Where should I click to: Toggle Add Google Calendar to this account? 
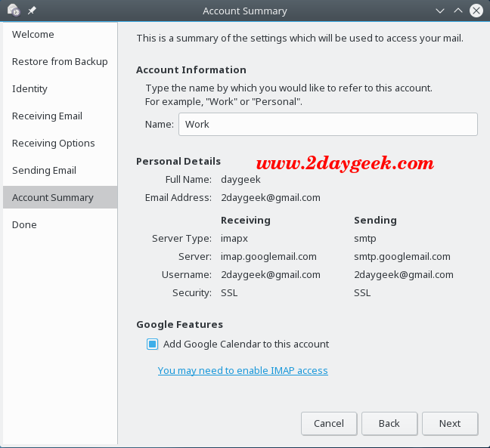(153, 344)
